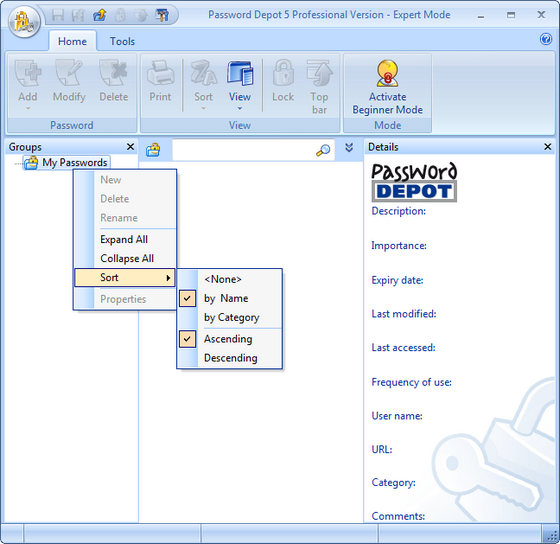Expand the Sort submenu arrow
Viewport: 560px width, 544px height.
[x=168, y=278]
